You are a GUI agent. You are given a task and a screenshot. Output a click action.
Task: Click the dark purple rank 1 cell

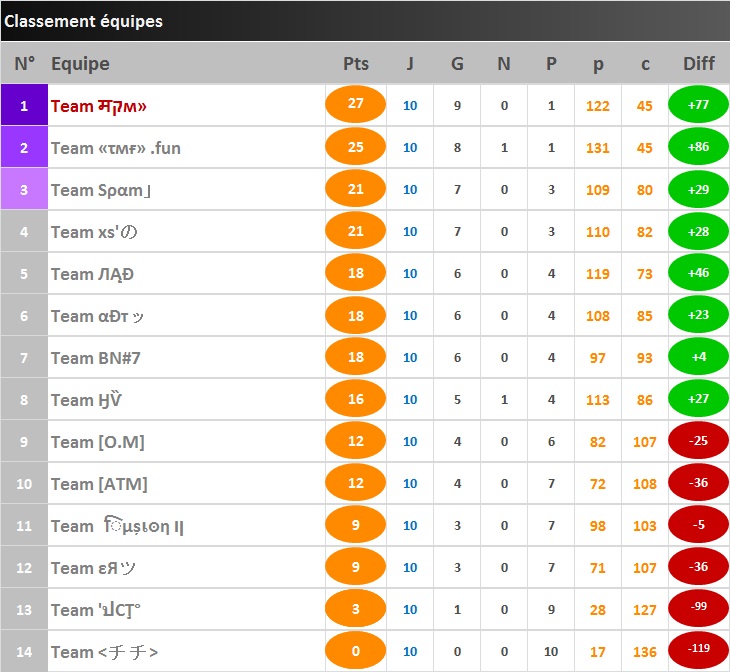24,105
